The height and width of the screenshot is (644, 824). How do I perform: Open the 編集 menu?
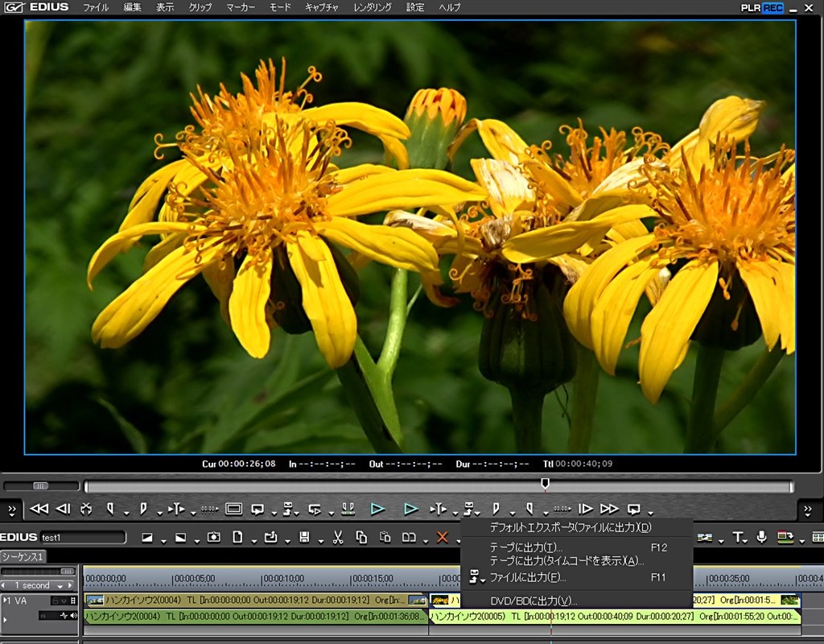pyautogui.click(x=132, y=7)
